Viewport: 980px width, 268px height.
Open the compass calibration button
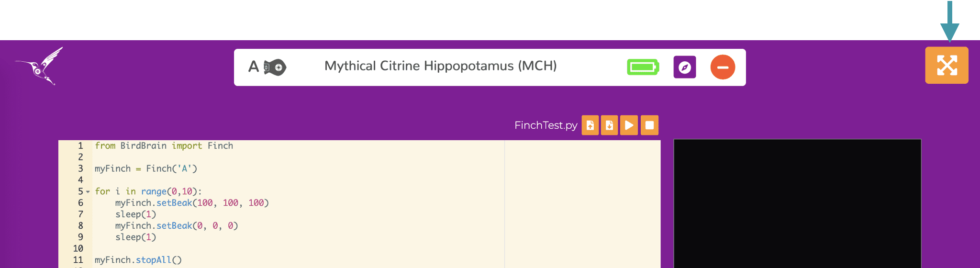click(x=684, y=67)
